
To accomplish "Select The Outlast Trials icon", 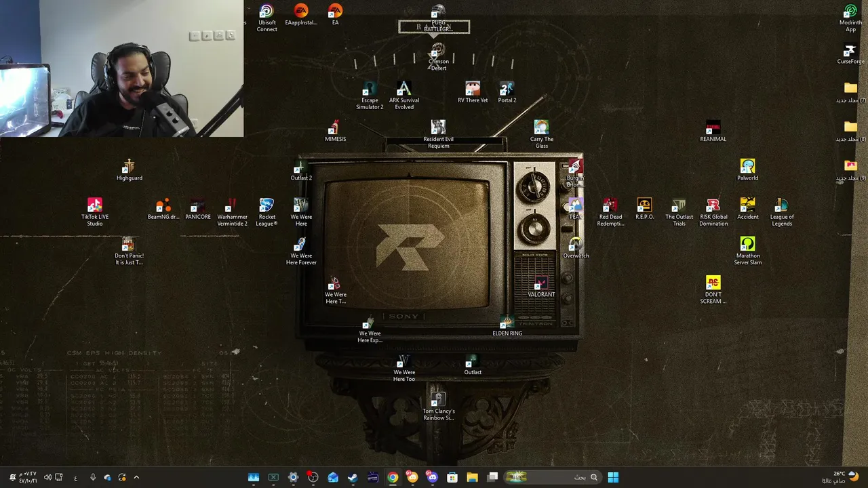I will (679, 213).
